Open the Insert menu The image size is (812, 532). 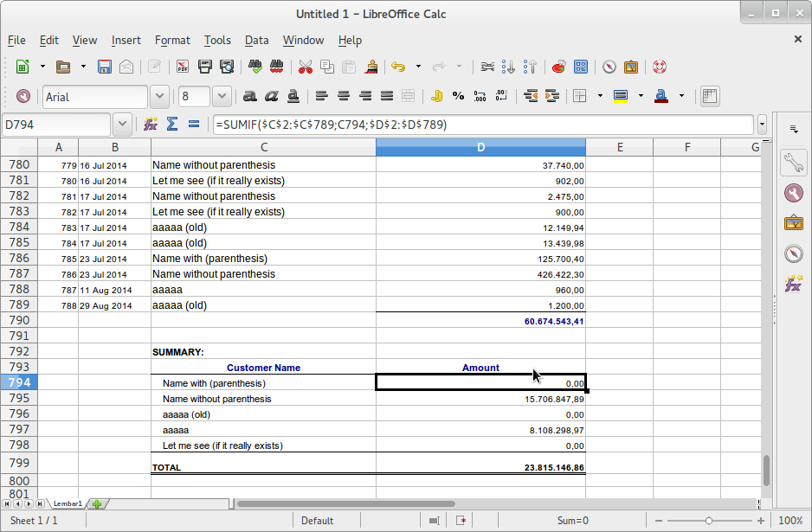pyautogui.click(x=126, y=40)
